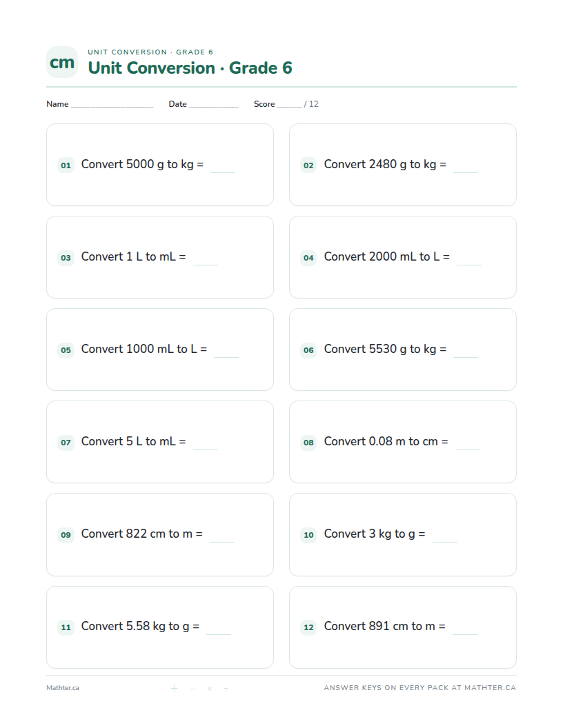563x728 pixels.
Task: Click answer blank for 2000 mL to L
Action: pos(469,263)
